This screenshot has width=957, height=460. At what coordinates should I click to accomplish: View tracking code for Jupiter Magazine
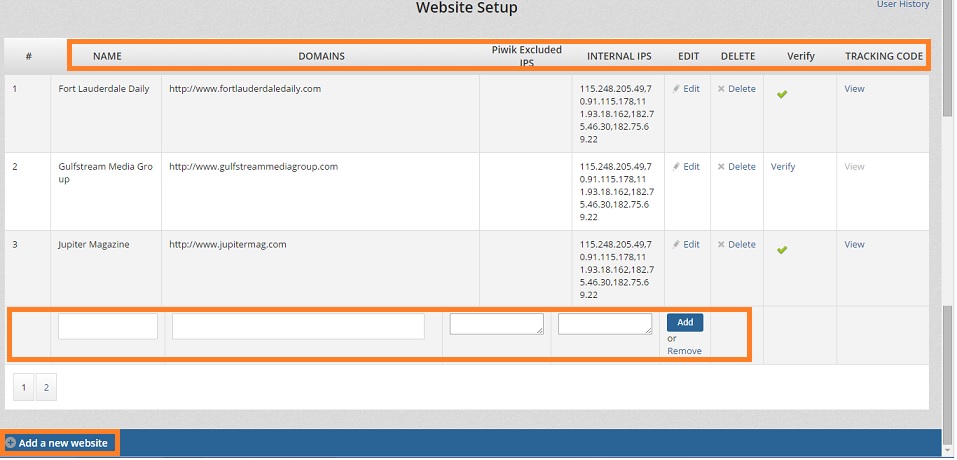coord(854,245)
